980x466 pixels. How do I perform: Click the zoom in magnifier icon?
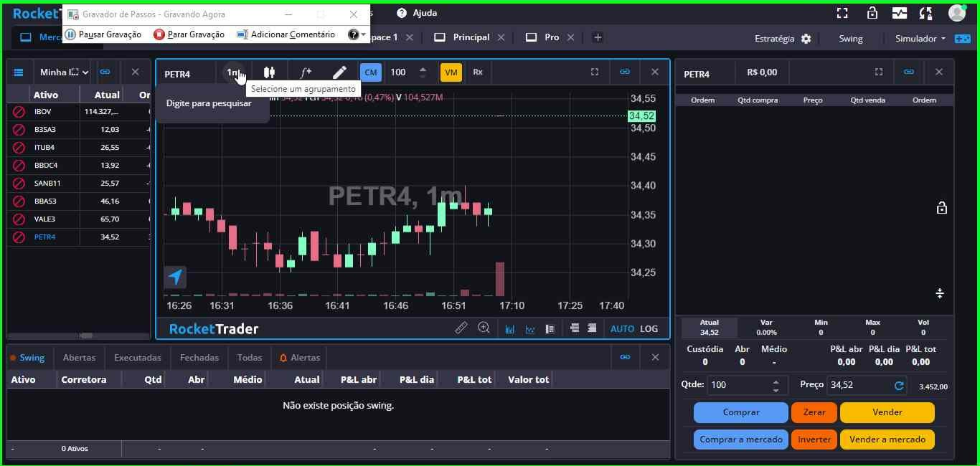[x=484, y=328]
